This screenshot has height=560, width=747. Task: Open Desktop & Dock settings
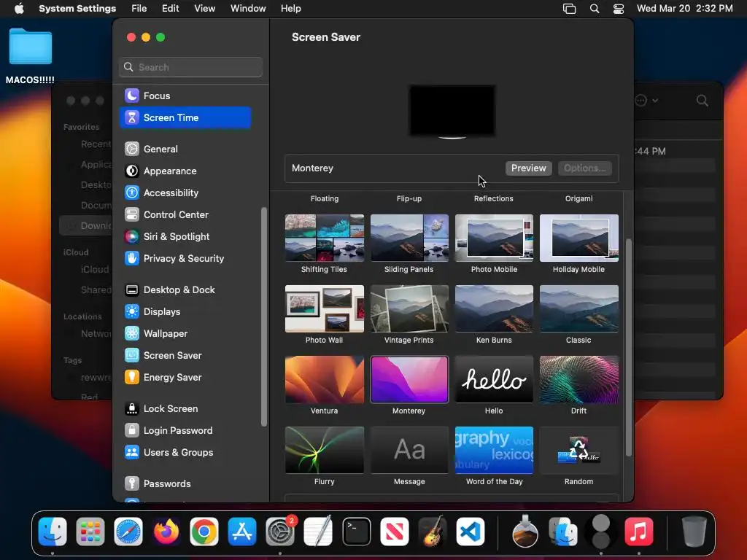[185, 290]
